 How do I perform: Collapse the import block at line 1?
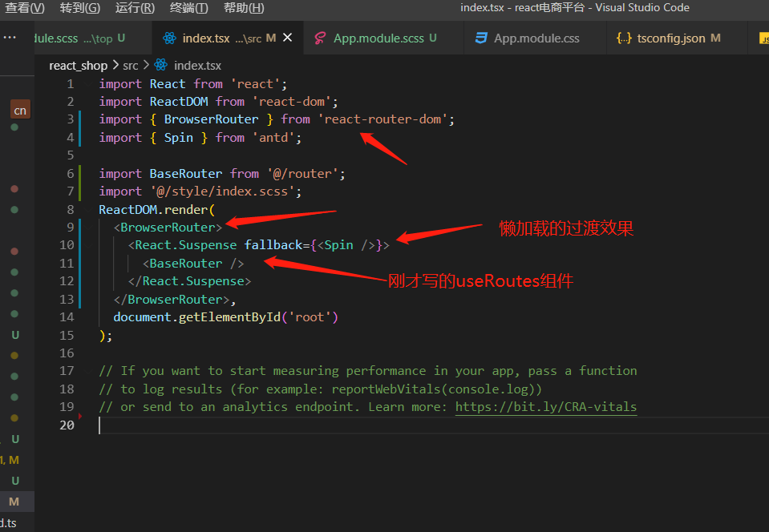point(88,84)
